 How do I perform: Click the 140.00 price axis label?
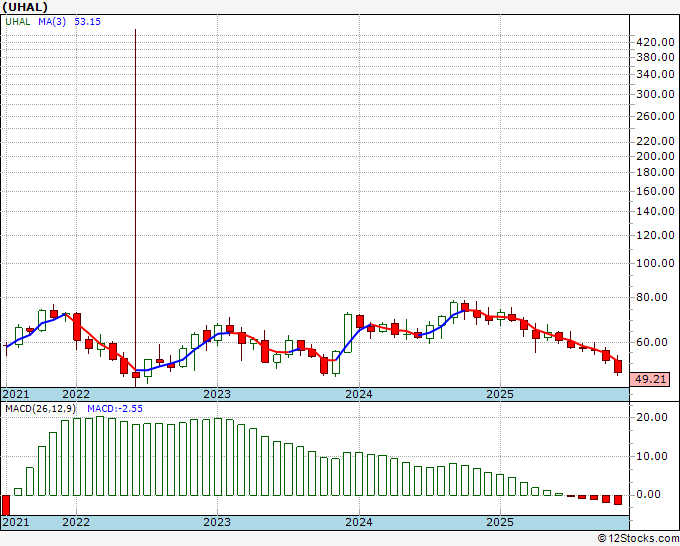click(655, 211)
